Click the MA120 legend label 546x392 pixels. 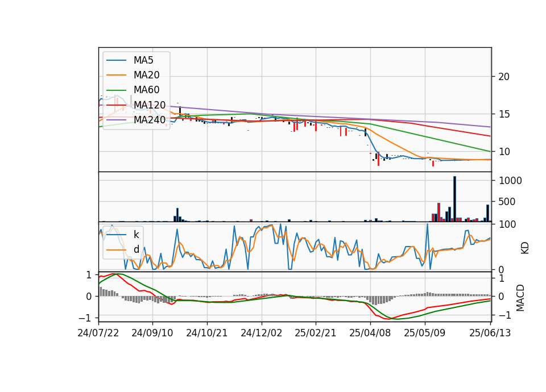(x=150, y=105)
